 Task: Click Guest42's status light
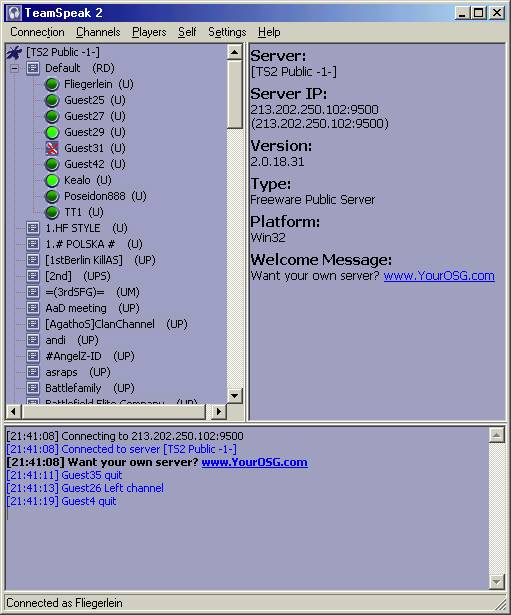click(52, 164)
